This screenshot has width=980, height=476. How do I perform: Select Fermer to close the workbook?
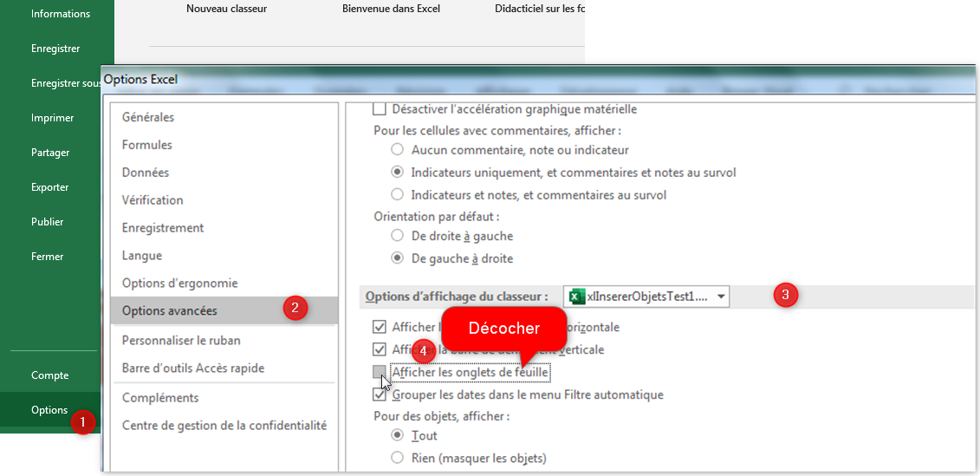(48, 257)
